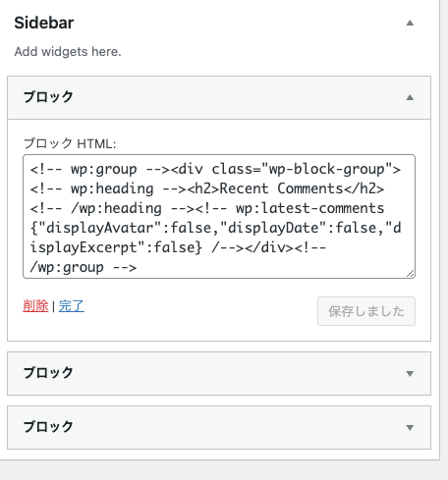Collapse the open ブロック widget arrow
This screenshot has width=448, height=480.
410,97
